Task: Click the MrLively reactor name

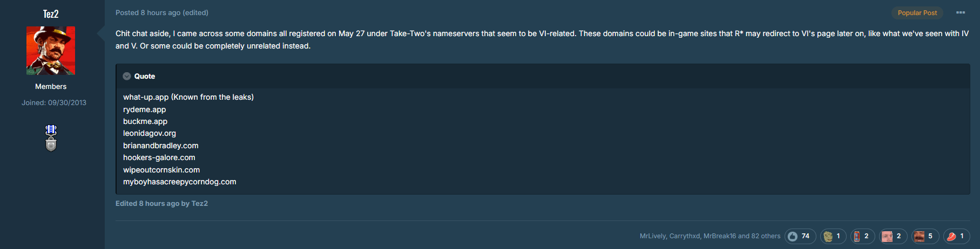Action: click(x=653, y=236)
